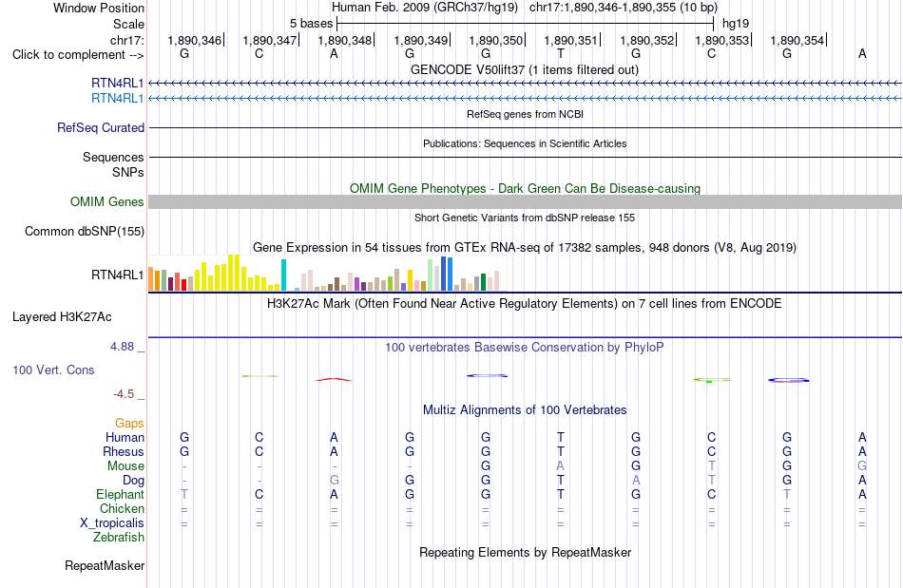Select the OMIM Genes track label
The image size is (903, 588).
[107, 202]
